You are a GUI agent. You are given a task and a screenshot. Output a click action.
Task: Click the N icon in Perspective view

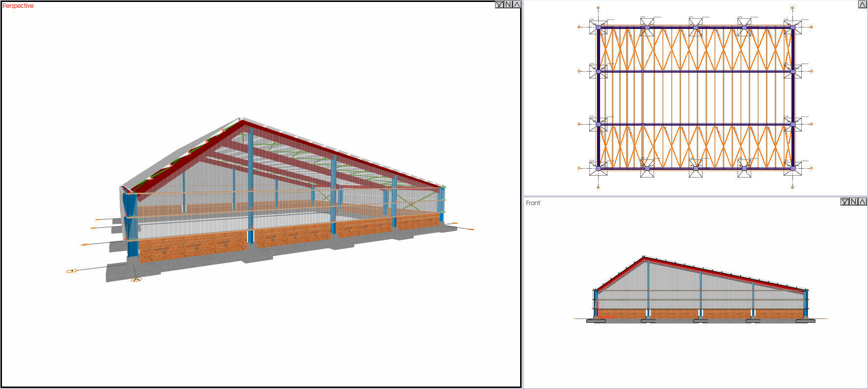(508, 5)
